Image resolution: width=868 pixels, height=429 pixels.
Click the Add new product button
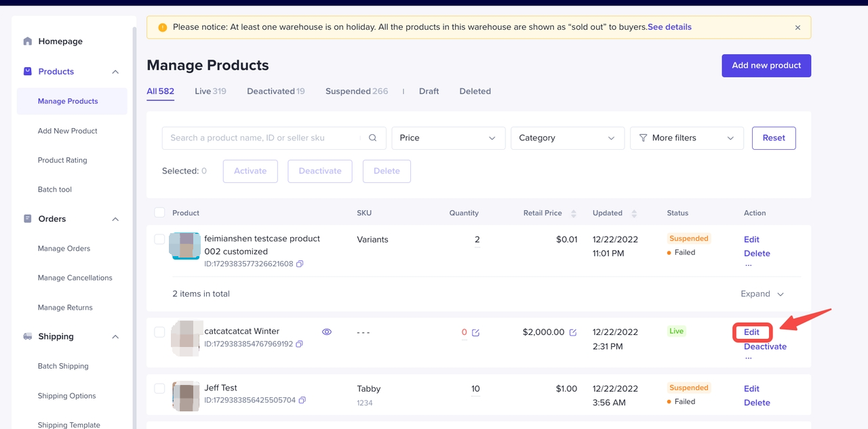coord(766,66)
